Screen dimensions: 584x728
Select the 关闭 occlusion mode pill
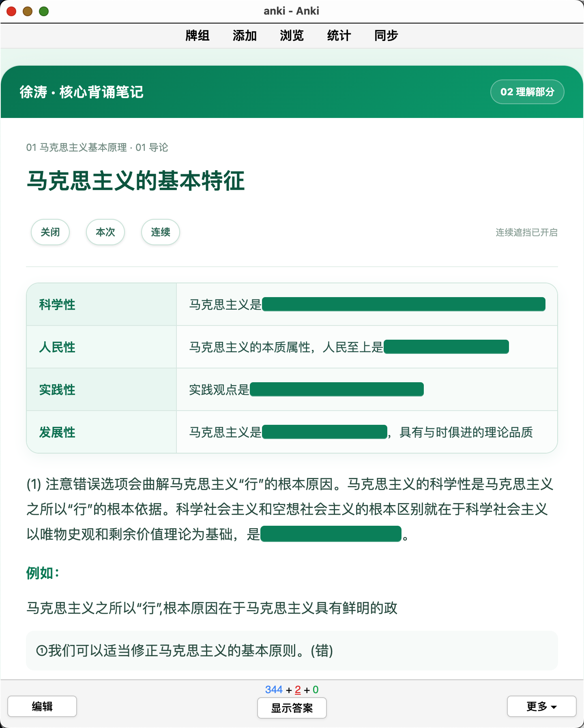(x=50, y=232)
